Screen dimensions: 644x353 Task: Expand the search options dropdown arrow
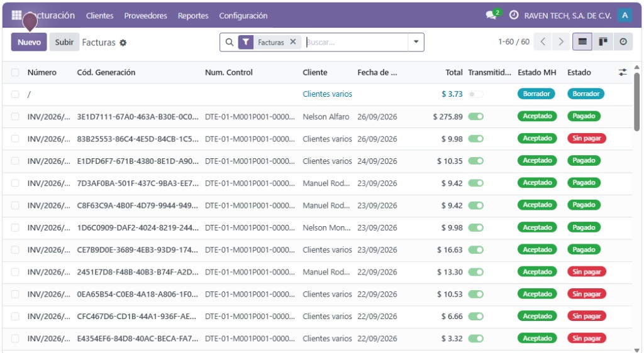pyautogui.click(x=416, y=42)
